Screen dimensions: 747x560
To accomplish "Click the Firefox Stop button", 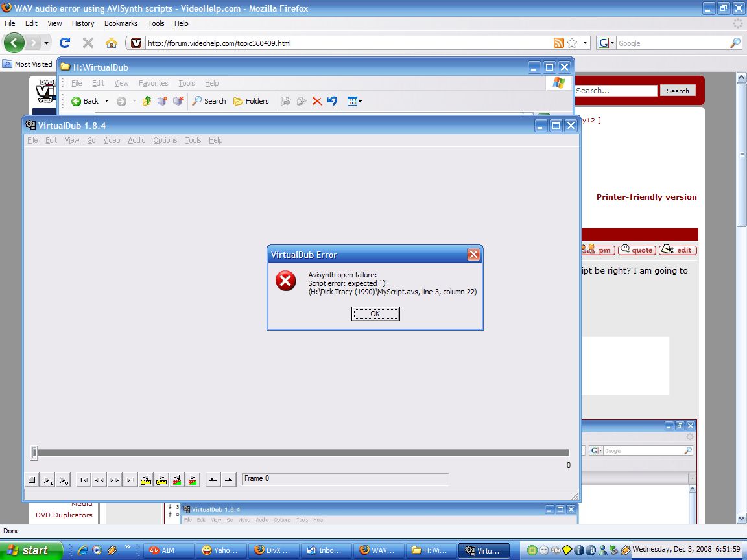I will tap(88, 43).
